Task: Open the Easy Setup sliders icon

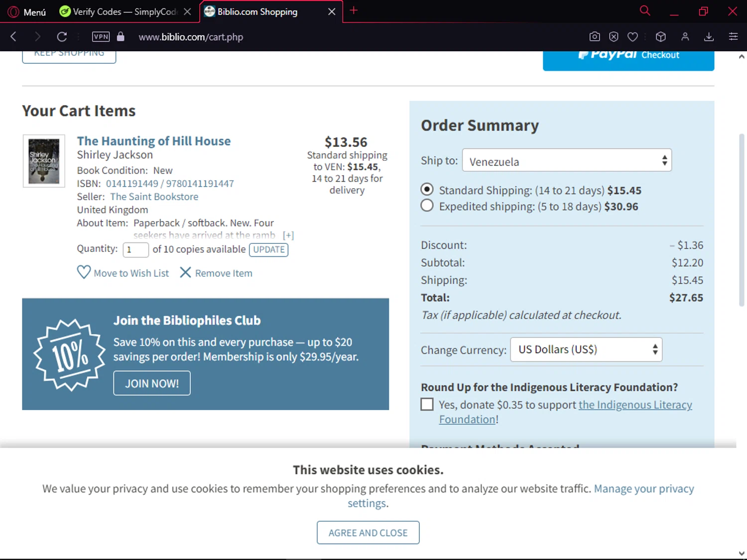Action: 733,36
